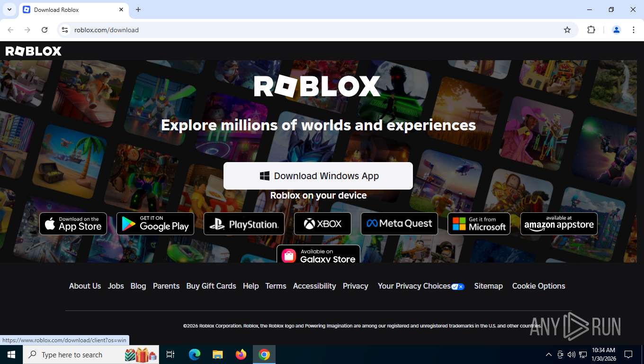The image size is (644, 364).
Task: Open the Help link
Action: tap(250, 286)
